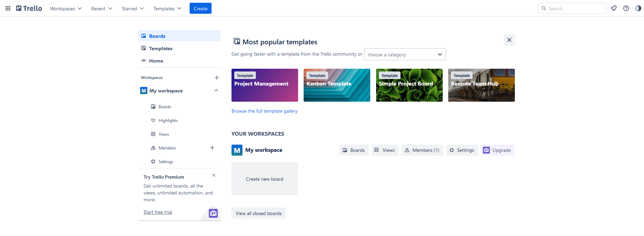Select Boards in the left navigation
The height and width of the screenshot is (236, 644).
[179, 36]
